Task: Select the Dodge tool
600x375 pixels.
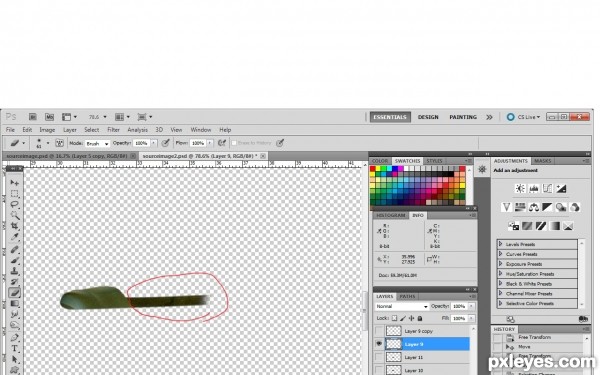Action: [15, 325]
